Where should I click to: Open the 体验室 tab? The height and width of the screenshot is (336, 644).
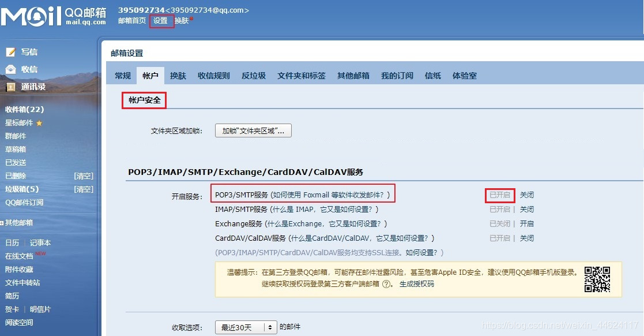[465, 76]
